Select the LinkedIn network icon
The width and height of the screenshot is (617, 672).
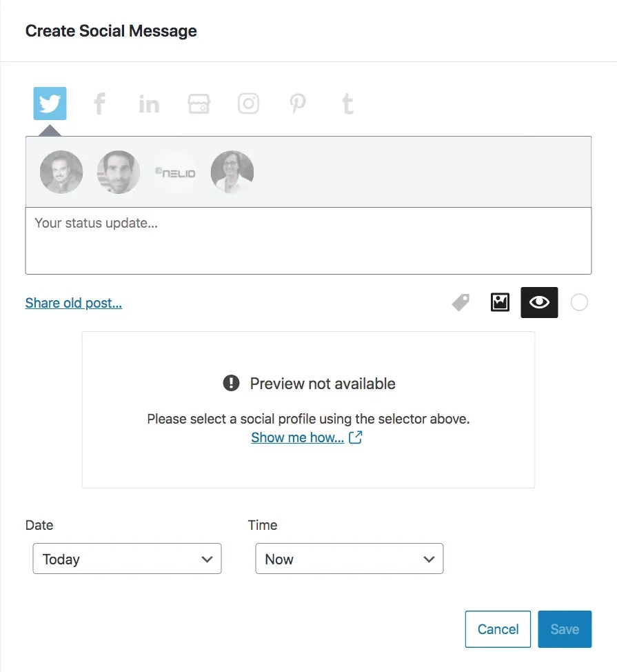click(x=148, y=103)
